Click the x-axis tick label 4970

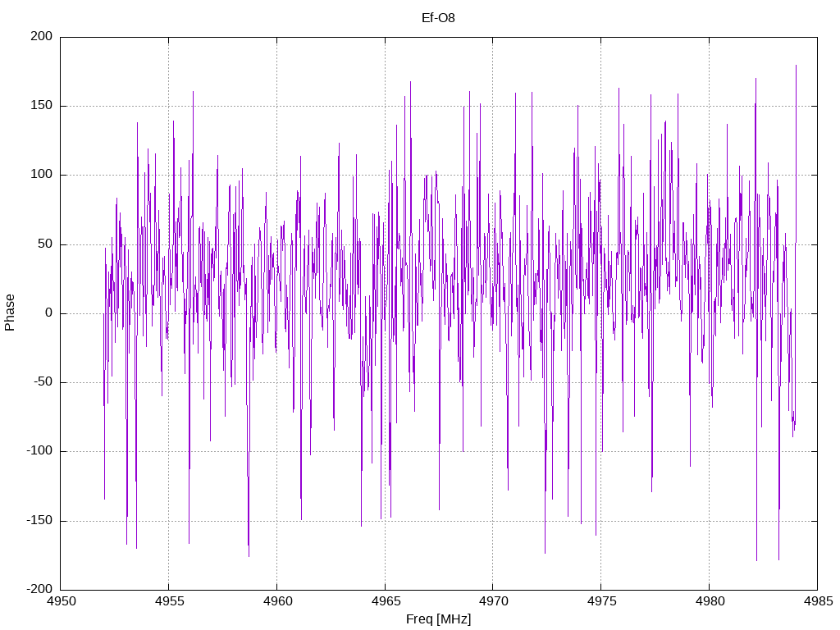coord(493,601)
